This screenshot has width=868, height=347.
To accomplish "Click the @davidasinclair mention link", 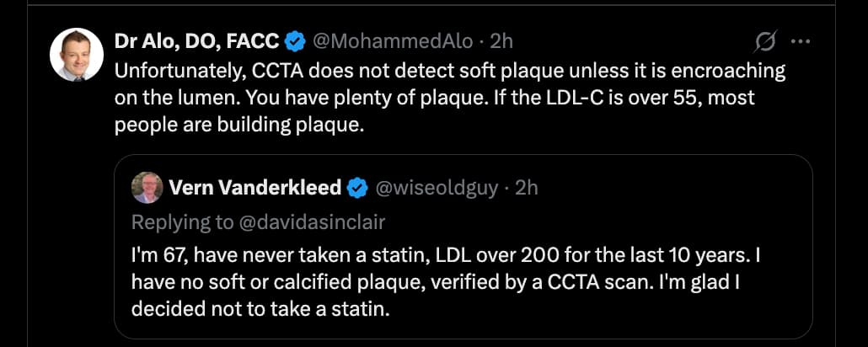I will [301, 222].
